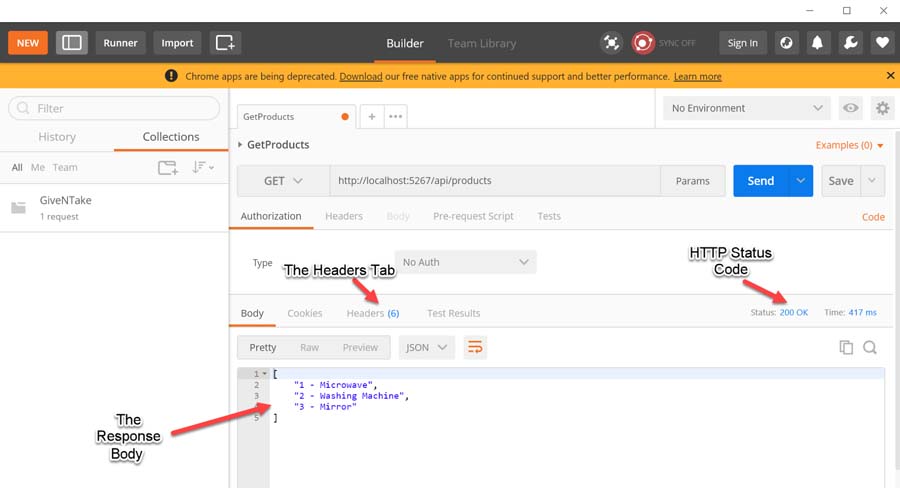
Task: Follow the Download link in banner
Action: tap(360, 76)
